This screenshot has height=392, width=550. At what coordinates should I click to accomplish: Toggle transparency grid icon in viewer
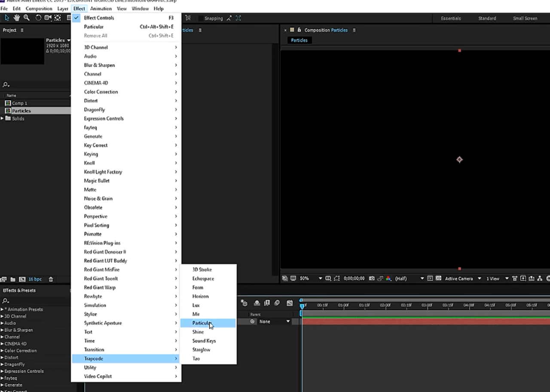click(x=438, y=279)
